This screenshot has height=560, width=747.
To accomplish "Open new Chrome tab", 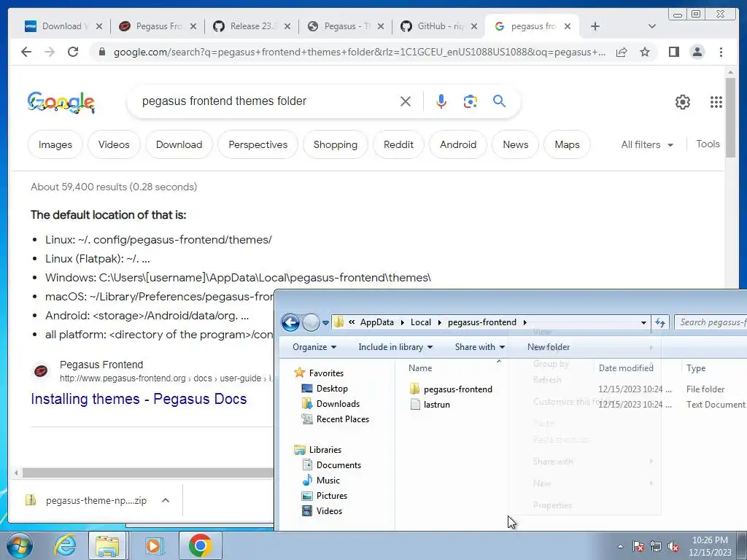I will click(x=595, y=26).
